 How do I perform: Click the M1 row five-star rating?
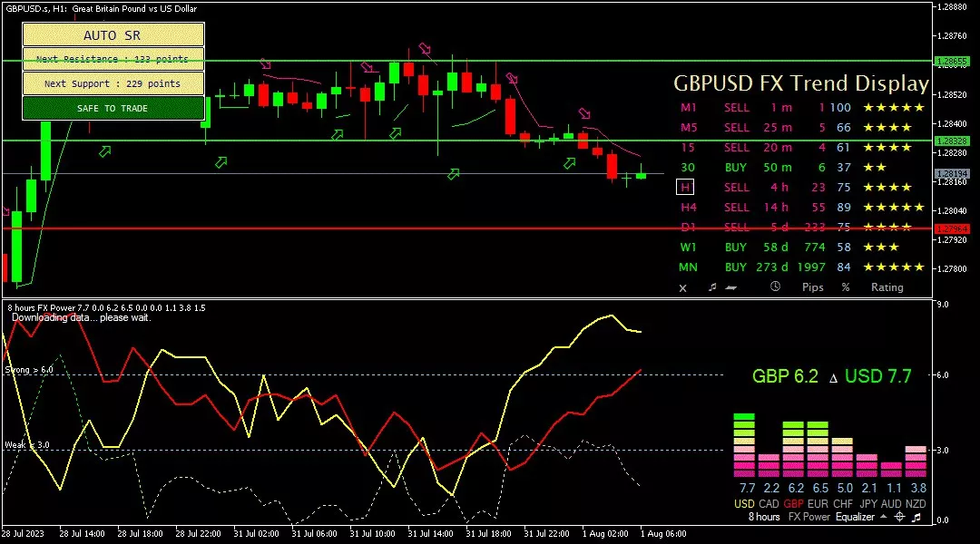tap(894, 107)
